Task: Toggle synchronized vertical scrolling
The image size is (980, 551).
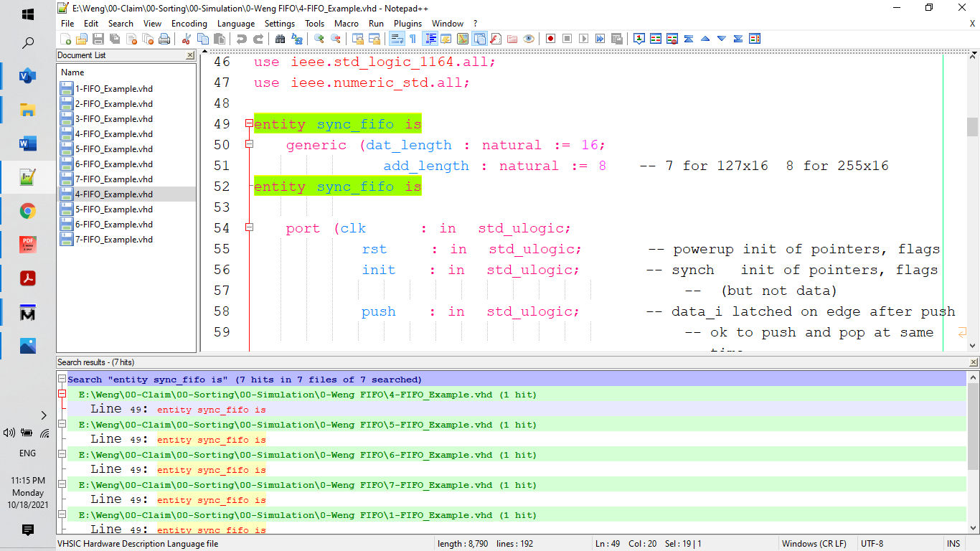Action: pyautogui.click(x=357, y=39)
